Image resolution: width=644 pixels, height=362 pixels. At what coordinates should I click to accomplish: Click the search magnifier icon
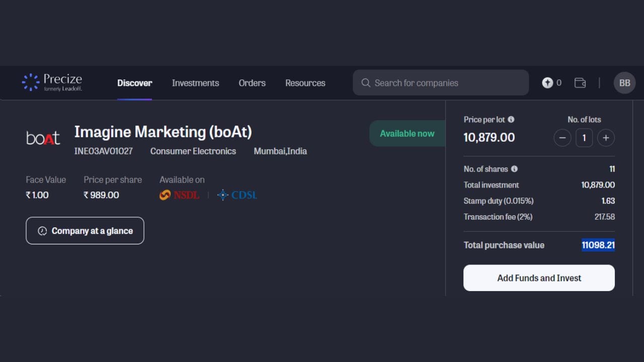(x=366, y=83)
